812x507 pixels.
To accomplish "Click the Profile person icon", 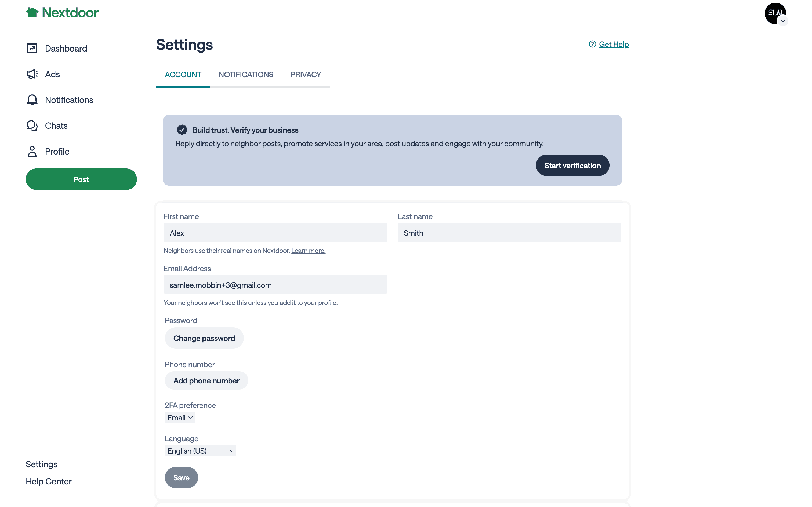I will click(x=32, y=152).
